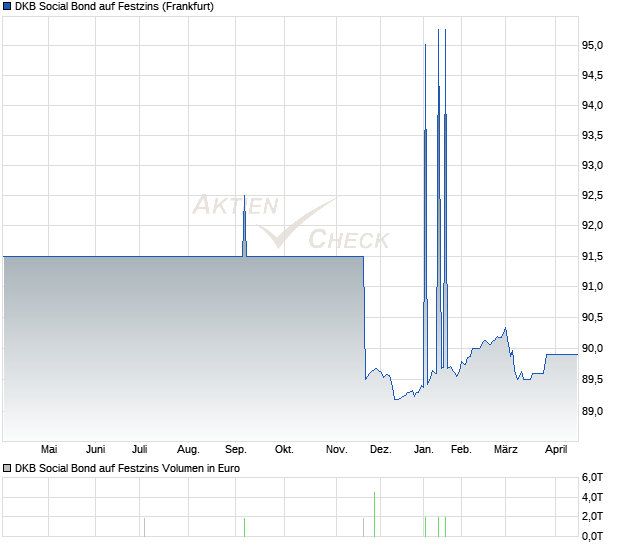Click the 'DKB Social Bond auf Festzins Volumen in Euro' label
Screen dimensions: 620x546
point(127,468)
